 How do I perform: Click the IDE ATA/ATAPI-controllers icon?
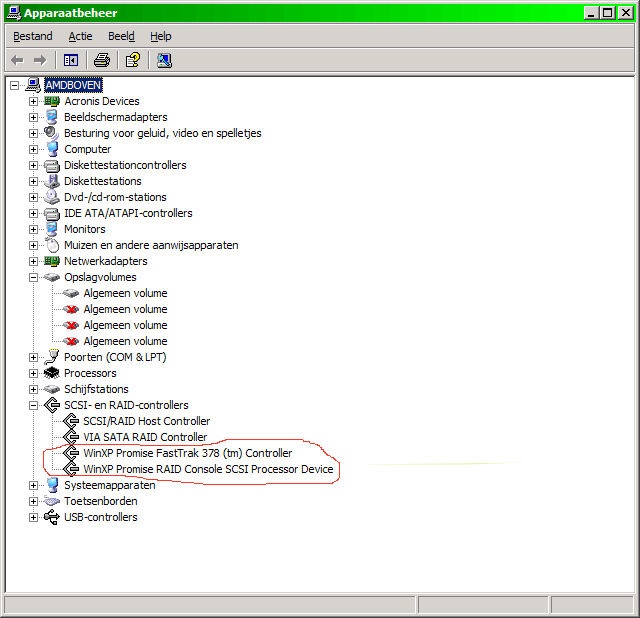(52, 213)
